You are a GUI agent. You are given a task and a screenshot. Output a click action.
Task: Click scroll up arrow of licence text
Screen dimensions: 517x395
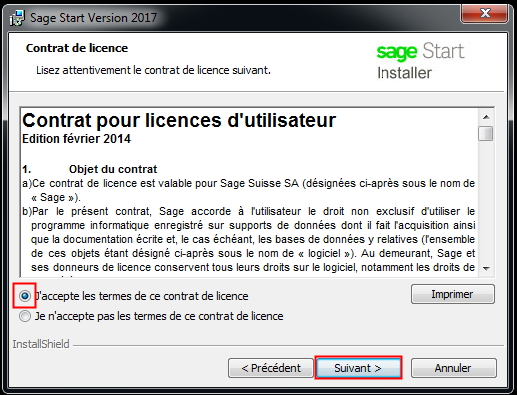(486, 117)
